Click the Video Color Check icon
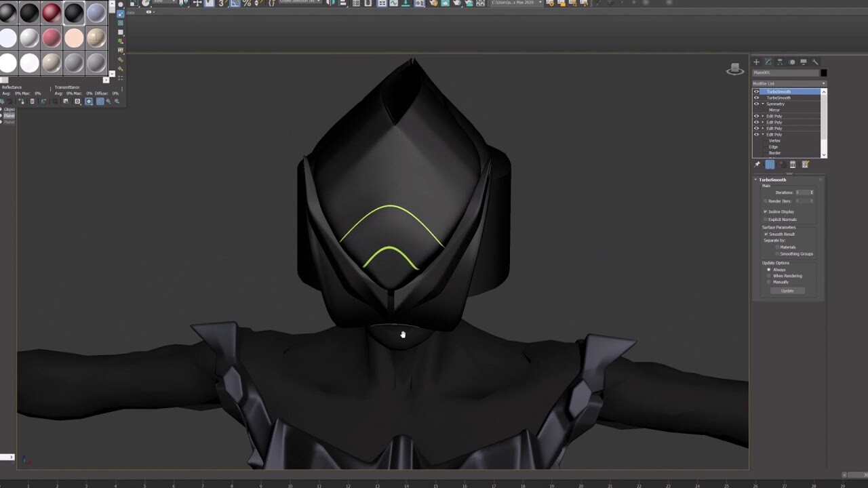The height and width of the screenshot is (488, 868). [x=121, y=41]
